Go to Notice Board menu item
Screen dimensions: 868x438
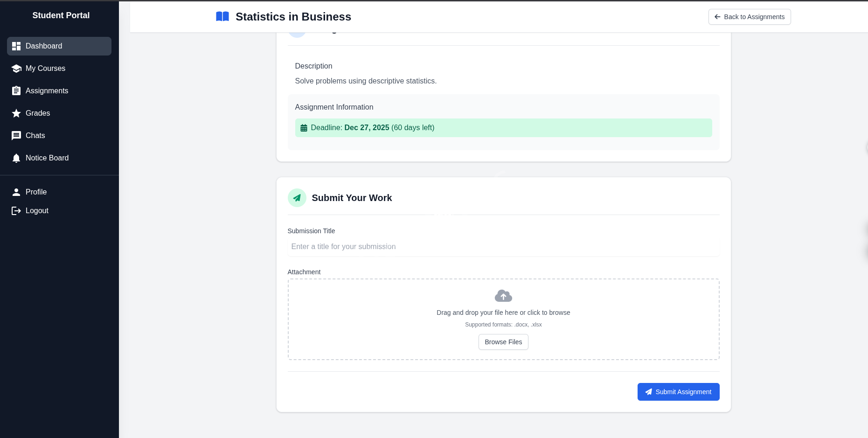coord(47,158)
